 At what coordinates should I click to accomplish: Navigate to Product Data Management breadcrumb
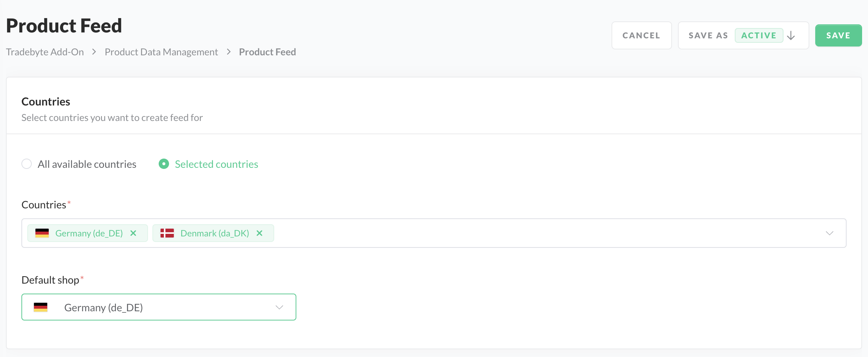point(161,52)
